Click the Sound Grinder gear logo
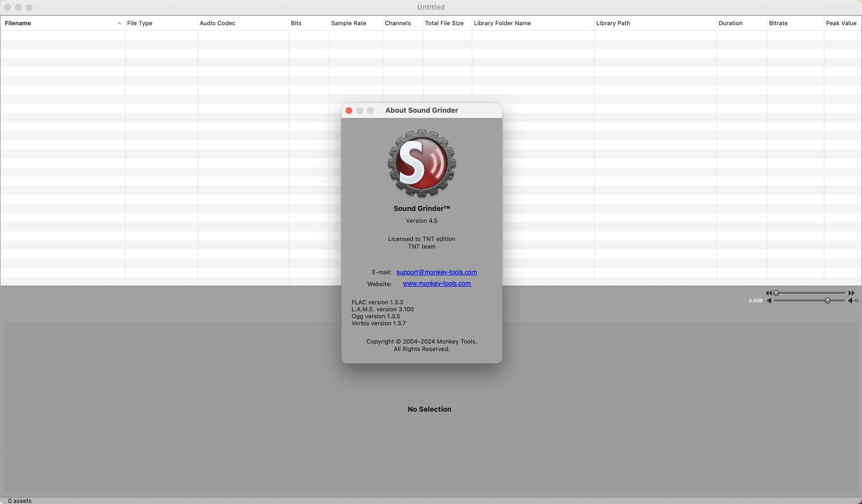 click(x=422, y=163)
